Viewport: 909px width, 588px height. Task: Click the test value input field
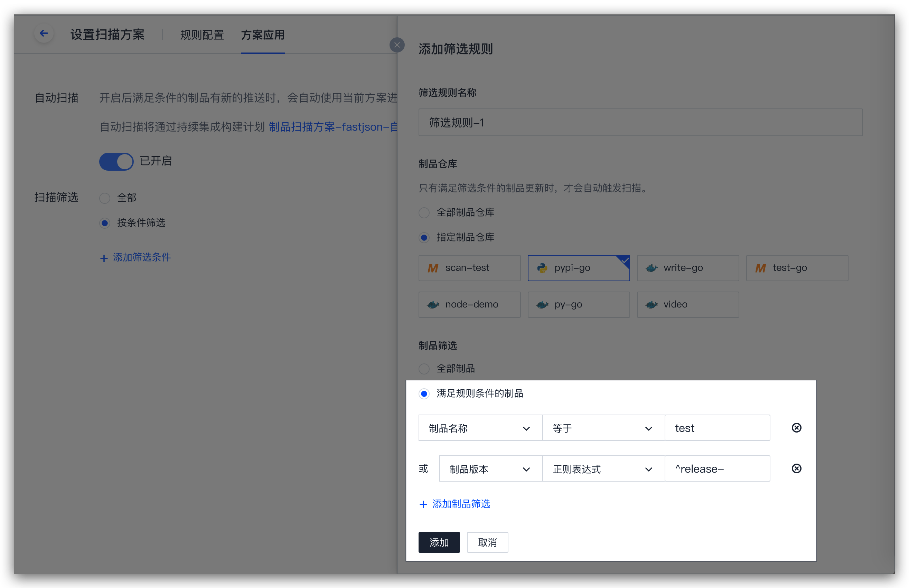click(x=717, y=428)
